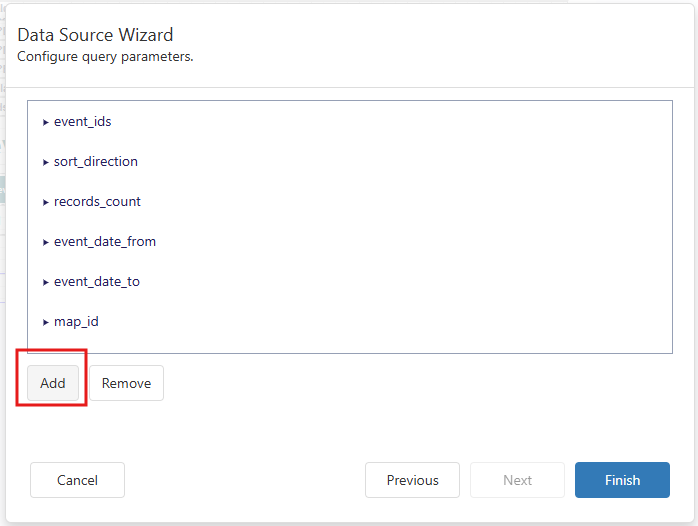The height and width of the screenshot is (526, 698).
Task: Select the sort_direction parameter label
Action: point(96,162)
